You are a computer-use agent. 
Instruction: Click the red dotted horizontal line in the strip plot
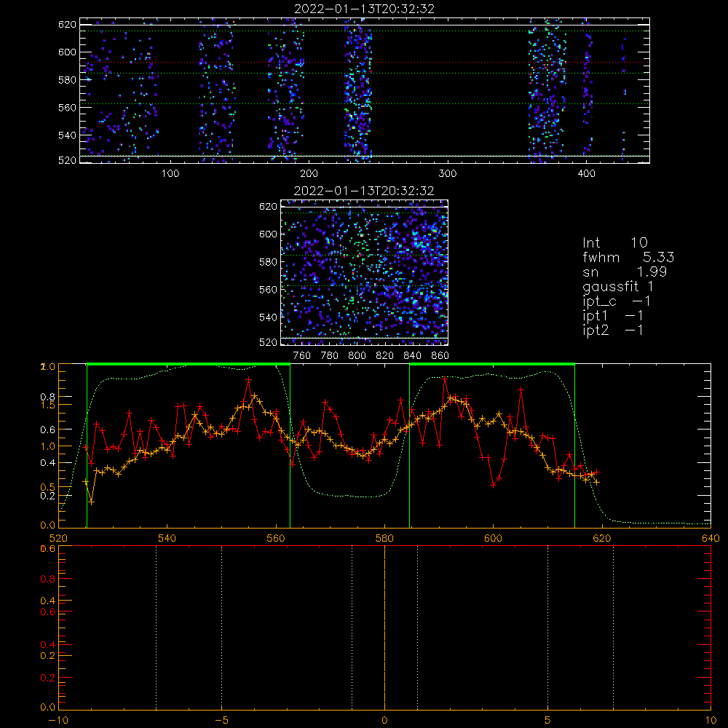pyautogui.click(x=365, y=62)
